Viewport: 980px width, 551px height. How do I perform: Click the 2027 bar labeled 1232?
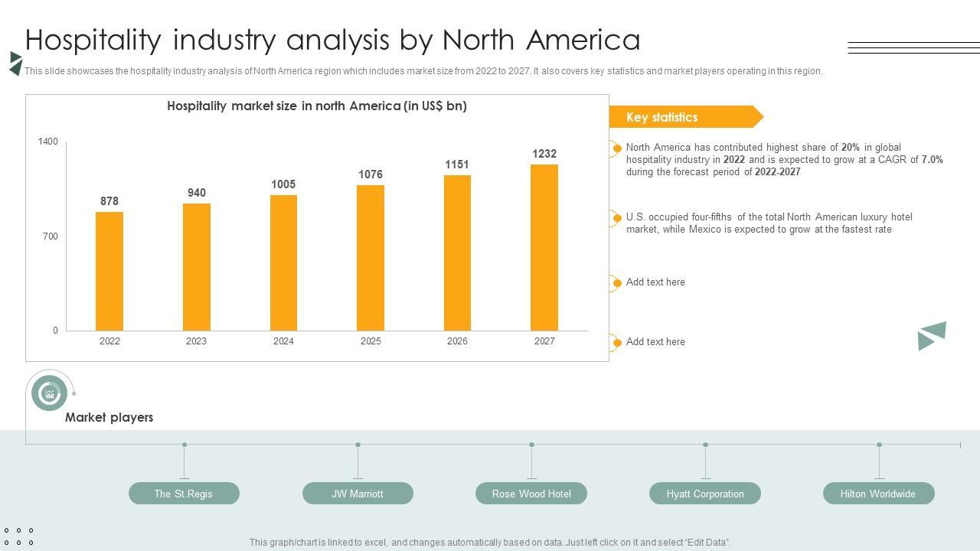544,247
